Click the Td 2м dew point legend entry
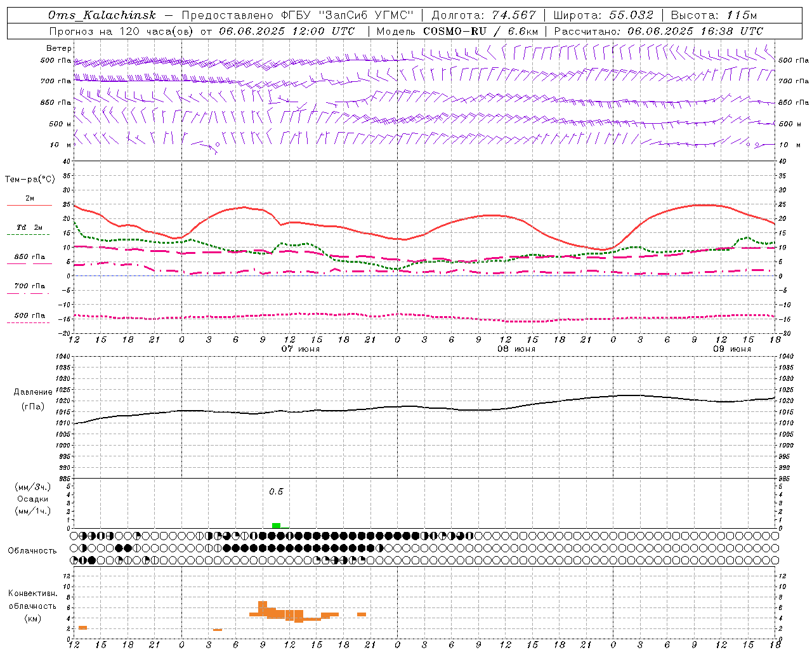812x650 pixels. coord(29,227)
